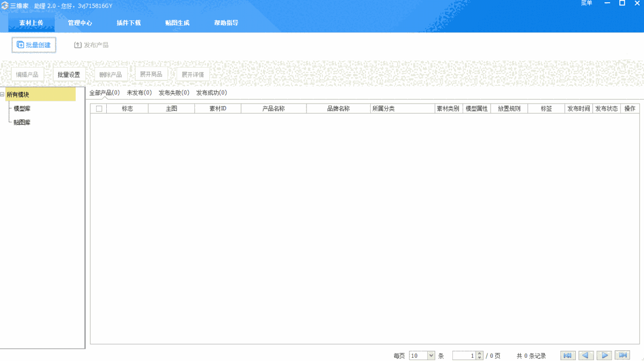Open the 贴图生成 menu item
644x361 pixels.
pyautogui.click(x=177, y=23)
